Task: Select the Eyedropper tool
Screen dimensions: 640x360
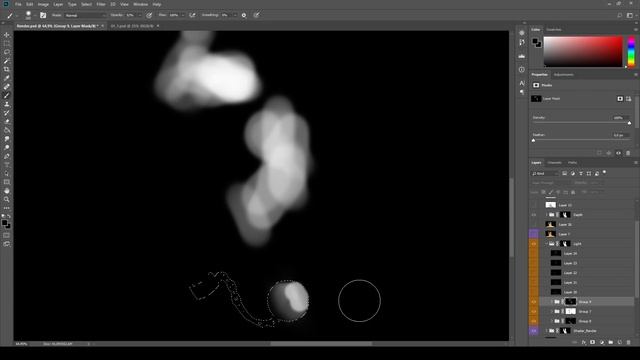Action: [x=7, y=78]
